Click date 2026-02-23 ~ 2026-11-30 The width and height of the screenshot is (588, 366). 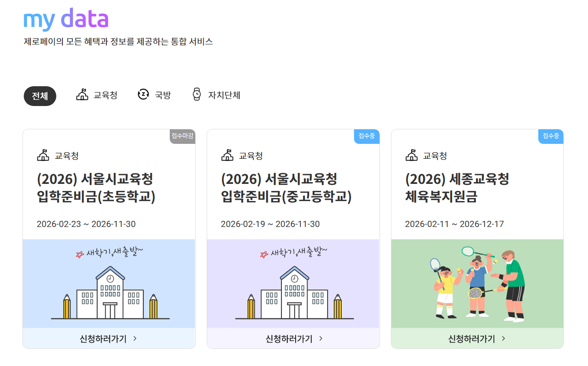86,224
